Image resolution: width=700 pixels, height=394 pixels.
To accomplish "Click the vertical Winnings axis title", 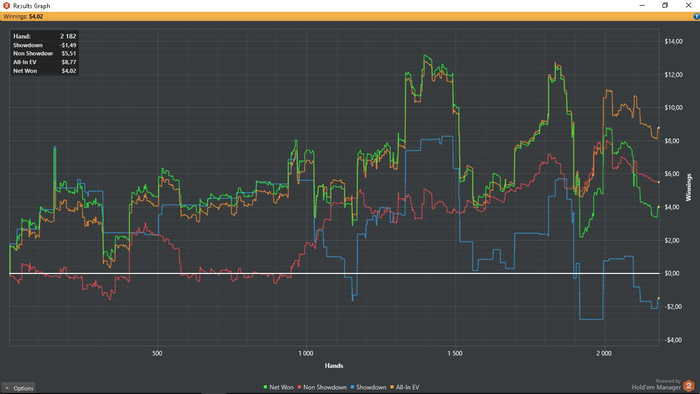I will coord(688,187).
